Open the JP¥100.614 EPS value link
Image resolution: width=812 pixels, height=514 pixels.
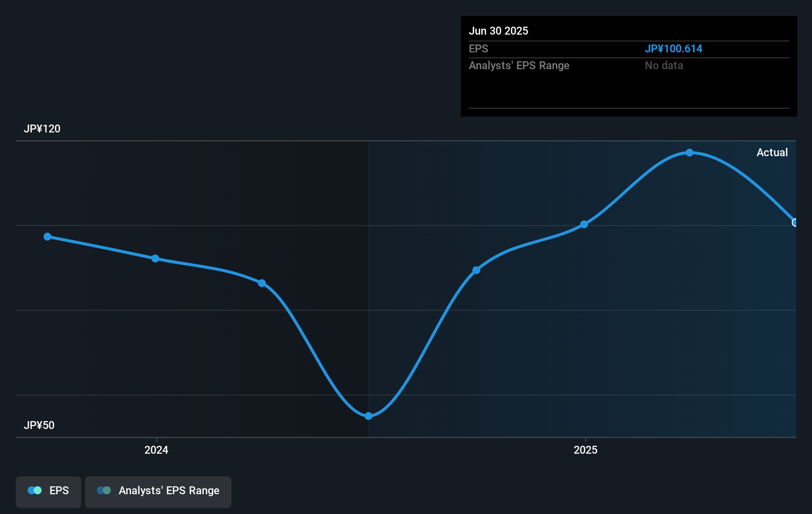tap(674, 48)
